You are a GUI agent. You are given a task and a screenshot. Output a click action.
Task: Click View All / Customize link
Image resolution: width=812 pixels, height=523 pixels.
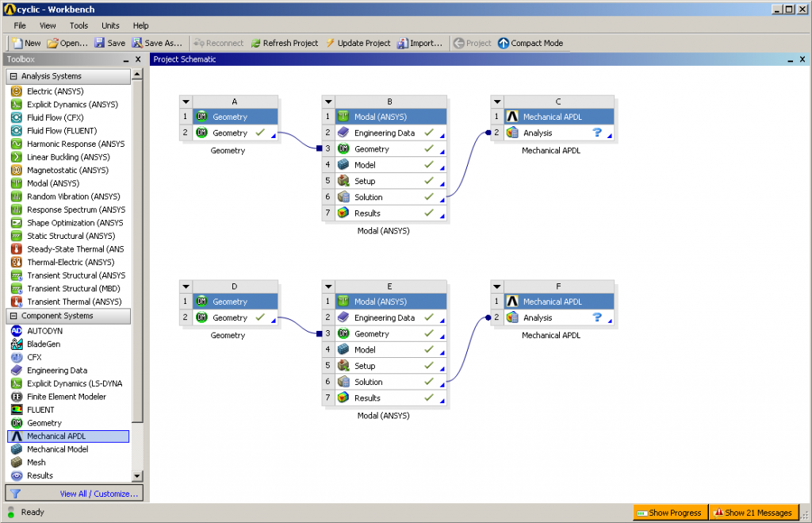pyautogui.click(x=99, y=494)
